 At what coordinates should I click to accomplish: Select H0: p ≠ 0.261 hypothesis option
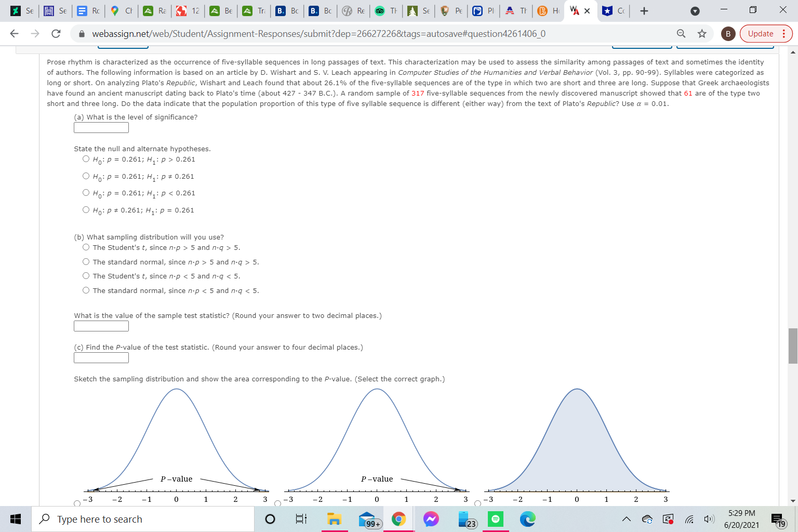[86, 210]
